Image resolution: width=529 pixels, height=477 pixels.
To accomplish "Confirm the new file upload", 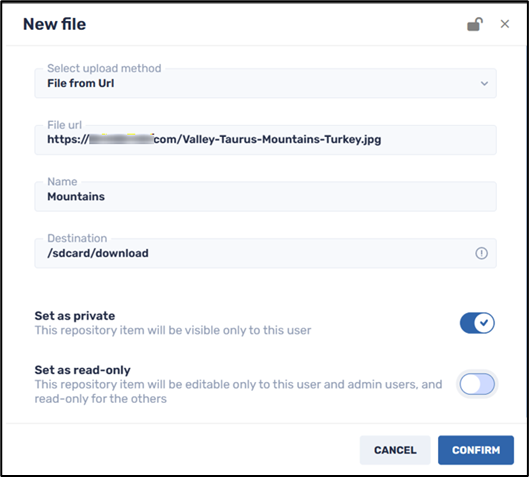I will point(476,450).
